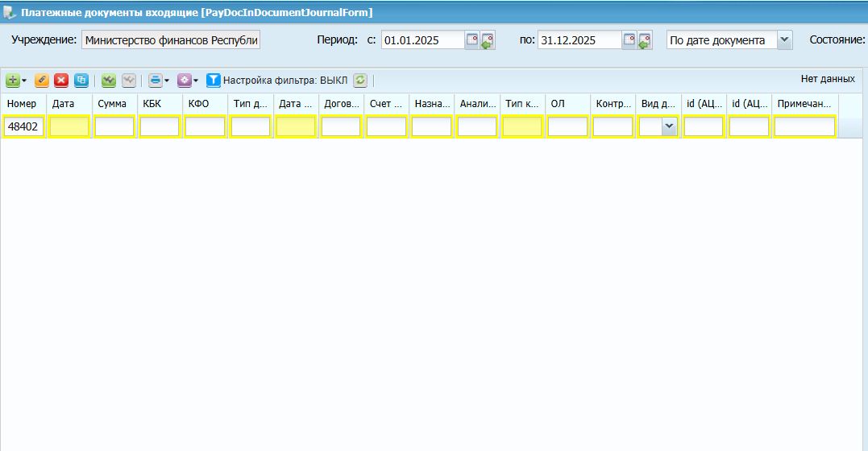The height and width of the screenshot is (451, 868).
Task: Click the red delete document icon
Action: (x=61, y=81)
